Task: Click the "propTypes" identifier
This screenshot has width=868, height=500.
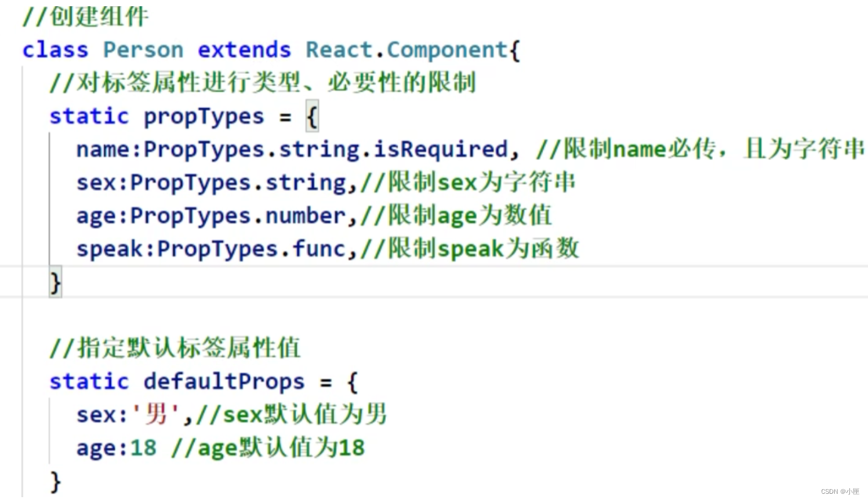Action: point(204,117)
